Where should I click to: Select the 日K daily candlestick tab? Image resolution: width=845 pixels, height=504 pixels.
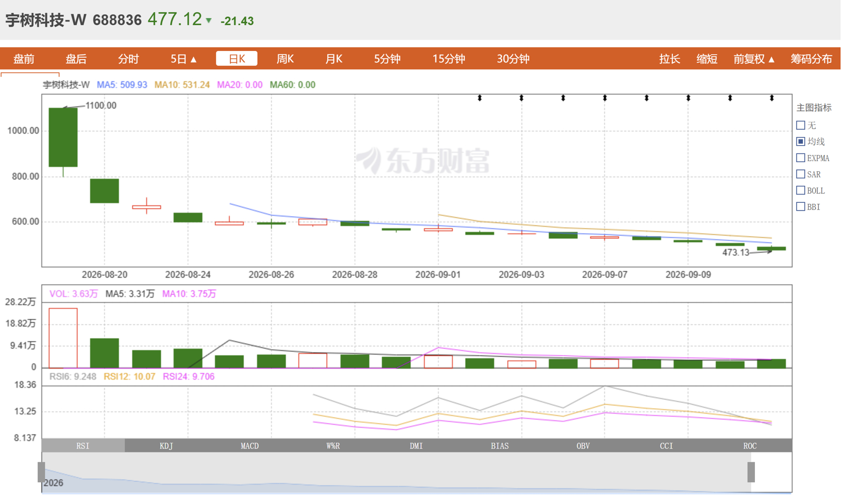(236, 59)
